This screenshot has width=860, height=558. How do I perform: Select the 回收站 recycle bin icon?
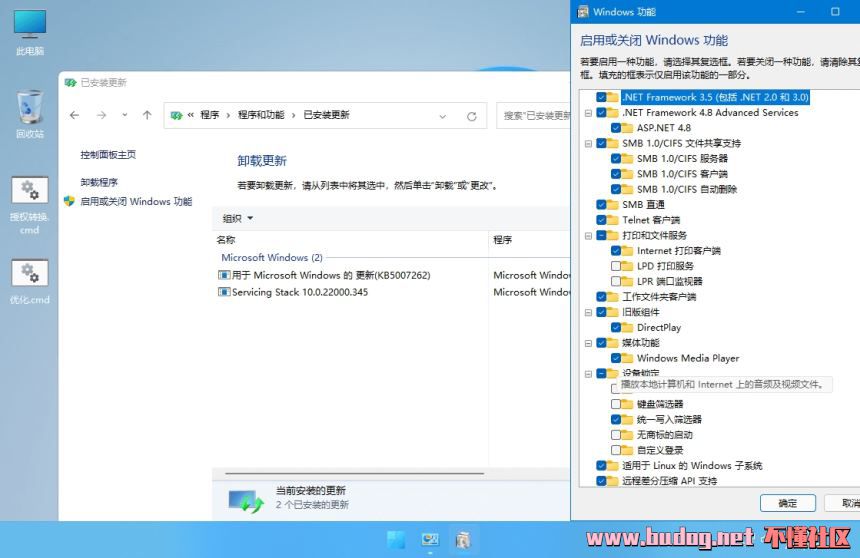pos(30,114)
